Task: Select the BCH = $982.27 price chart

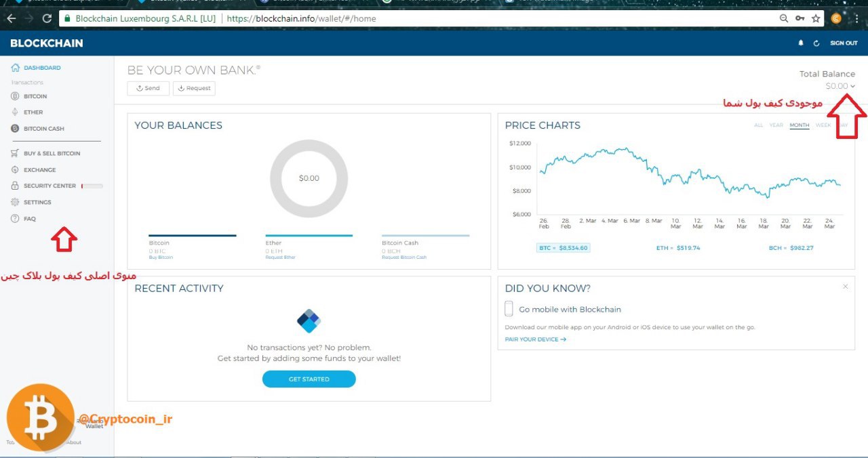Action: [791, 248]
